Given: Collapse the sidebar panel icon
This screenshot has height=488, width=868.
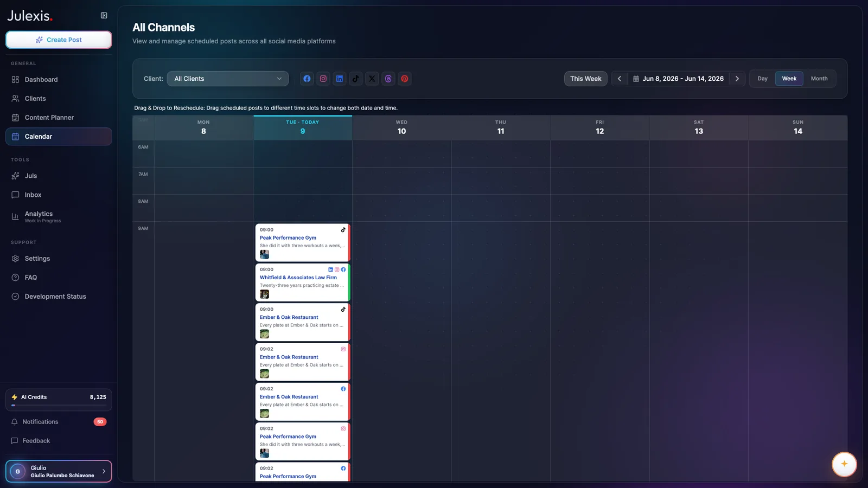Looking at the screenshot, I should (x=104, y=16).
